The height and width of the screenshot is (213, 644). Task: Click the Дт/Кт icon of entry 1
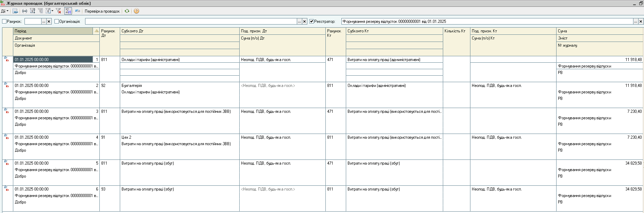coord(6,59)
